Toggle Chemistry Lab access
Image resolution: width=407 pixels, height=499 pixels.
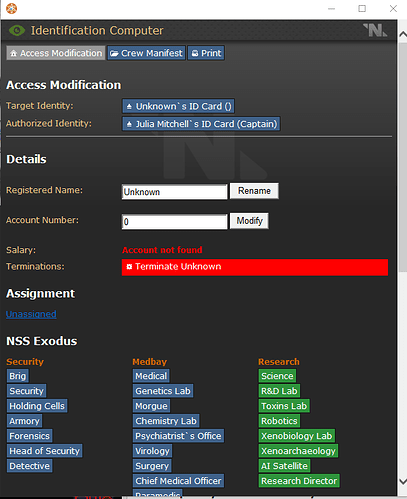[x=166, y=421]
